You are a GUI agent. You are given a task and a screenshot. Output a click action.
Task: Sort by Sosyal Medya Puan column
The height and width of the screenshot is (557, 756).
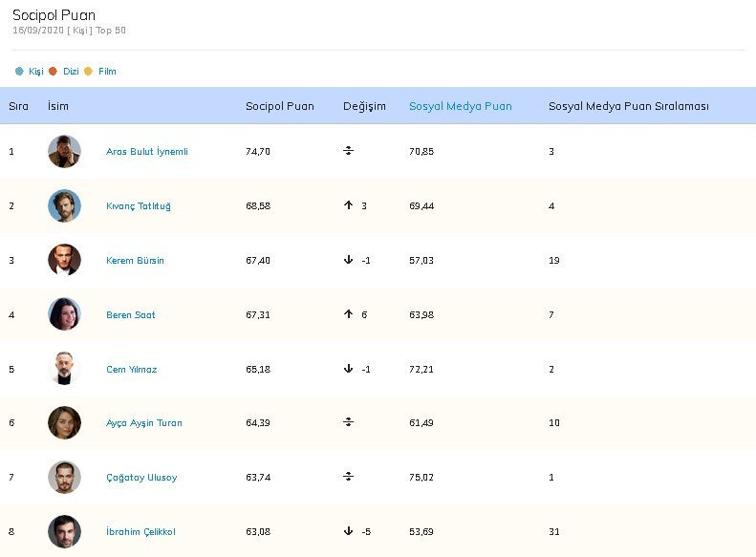460,106
